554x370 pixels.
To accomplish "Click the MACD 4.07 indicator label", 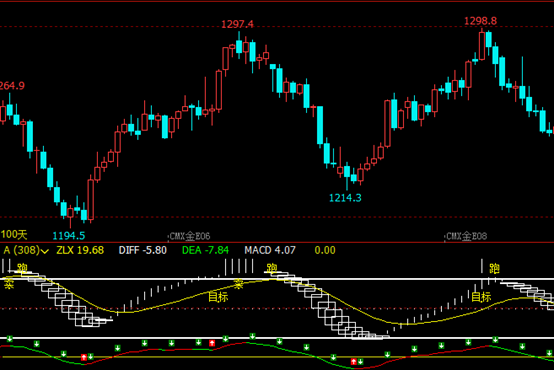I will pos(270,250).
